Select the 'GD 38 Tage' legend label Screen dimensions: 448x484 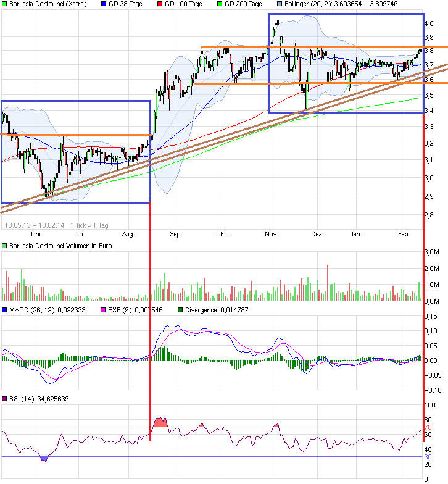(x=126, y=4)
